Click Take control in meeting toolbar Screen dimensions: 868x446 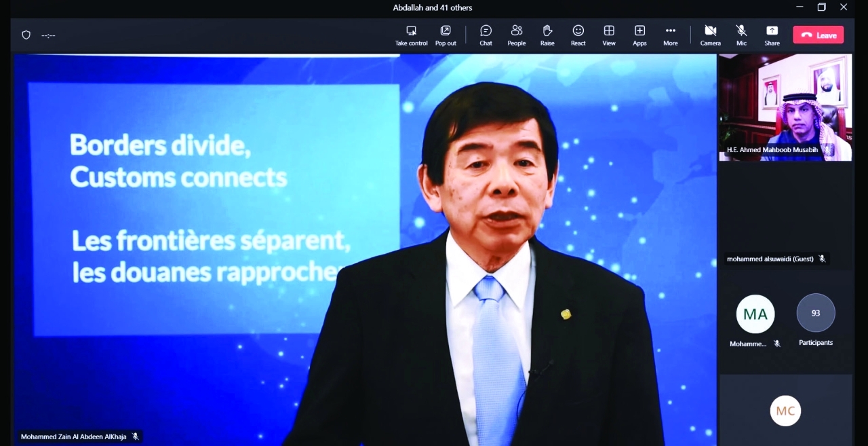click(411, 35)
